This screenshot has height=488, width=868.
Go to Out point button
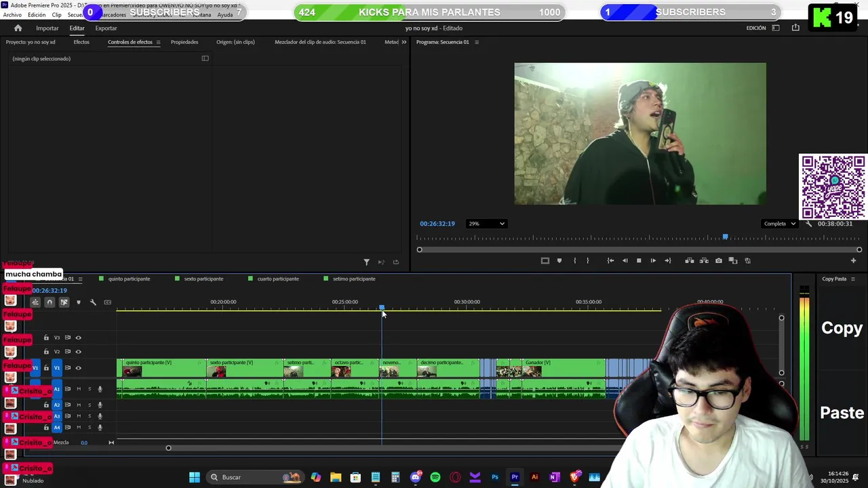(x=668, y=261)
